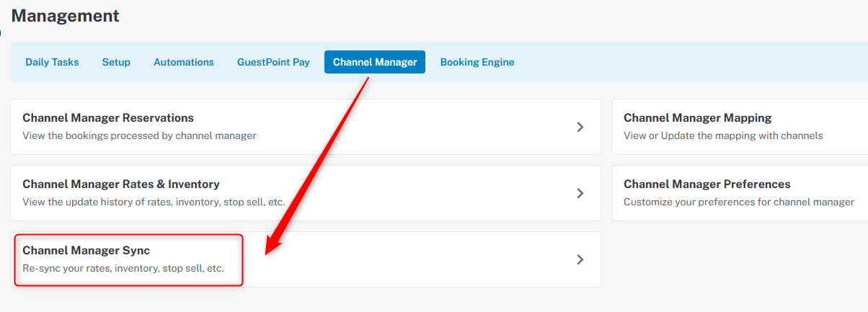Open Channel Manager Reservations title
The height and width of the screenshot is (312, 868).
coord(108,117)
